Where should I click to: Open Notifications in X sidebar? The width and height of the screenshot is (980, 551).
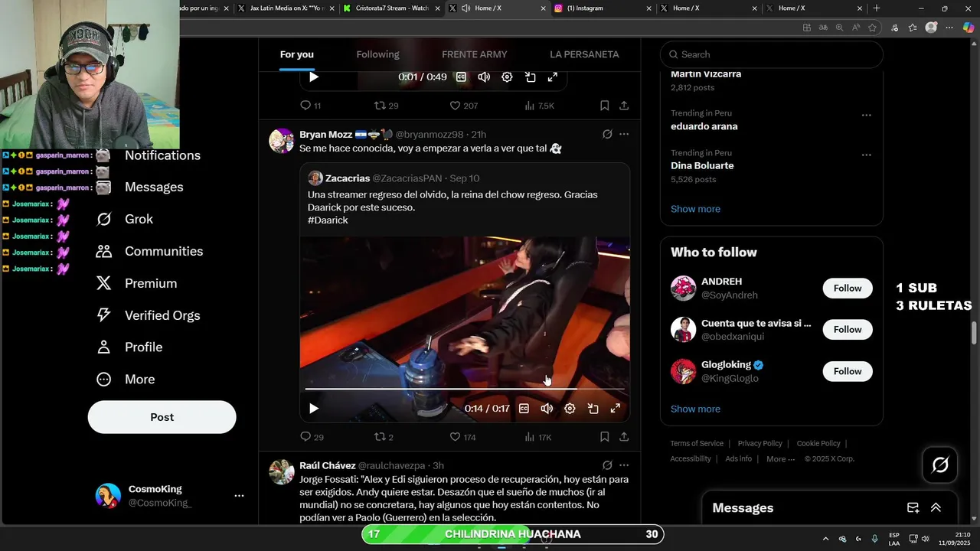click(x=162, y=155)
